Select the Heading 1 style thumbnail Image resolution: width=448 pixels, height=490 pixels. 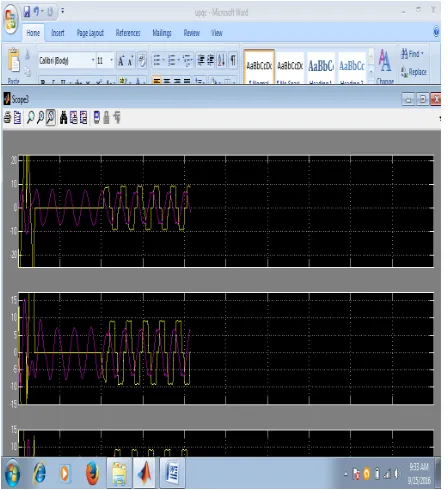[321, 67]
